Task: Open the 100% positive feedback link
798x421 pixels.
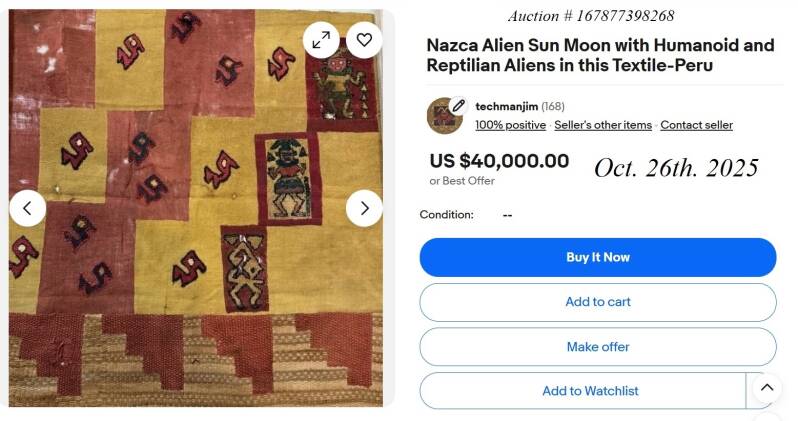Action: [510, 125]
